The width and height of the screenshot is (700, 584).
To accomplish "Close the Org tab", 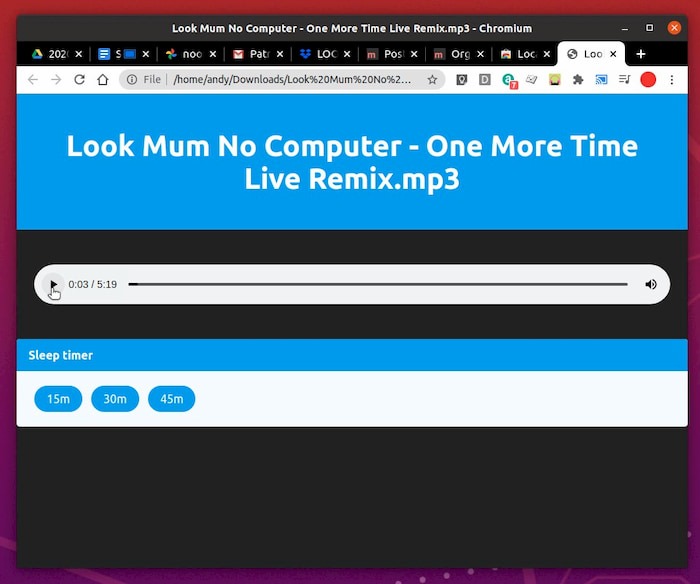I will pos(480,54).
